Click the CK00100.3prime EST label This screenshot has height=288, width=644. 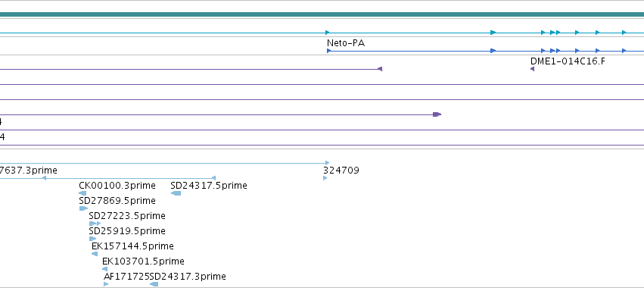(117, 186)
